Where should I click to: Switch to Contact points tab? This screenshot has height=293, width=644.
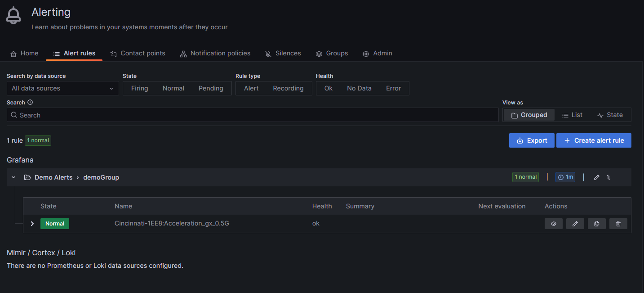pos(138,53)
